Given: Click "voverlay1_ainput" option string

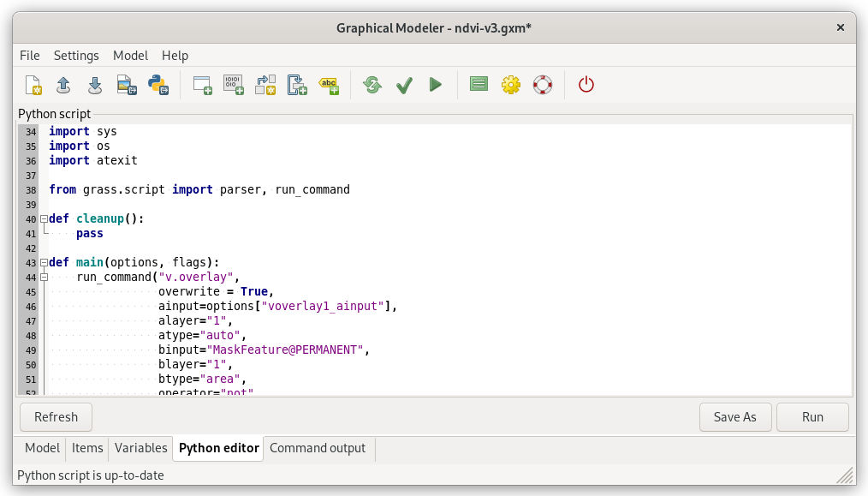Looking at the screenshot, I should point(323,306).
